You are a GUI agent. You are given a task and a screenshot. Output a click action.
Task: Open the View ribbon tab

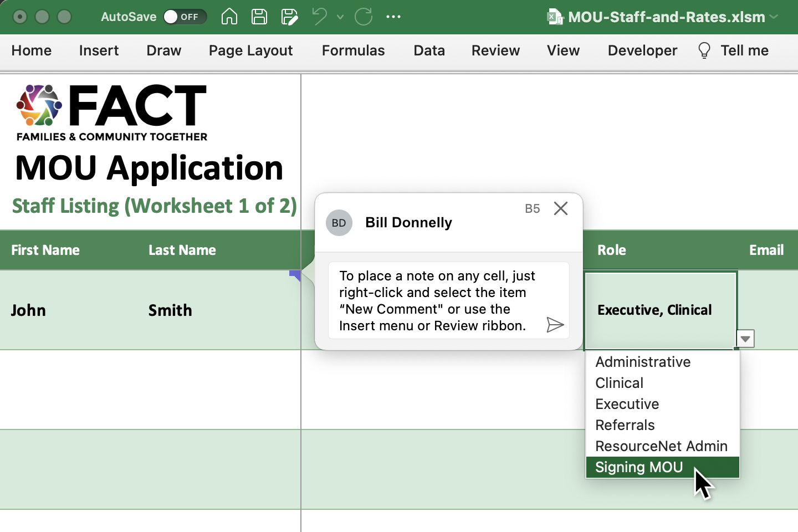(x=564, y=50)
